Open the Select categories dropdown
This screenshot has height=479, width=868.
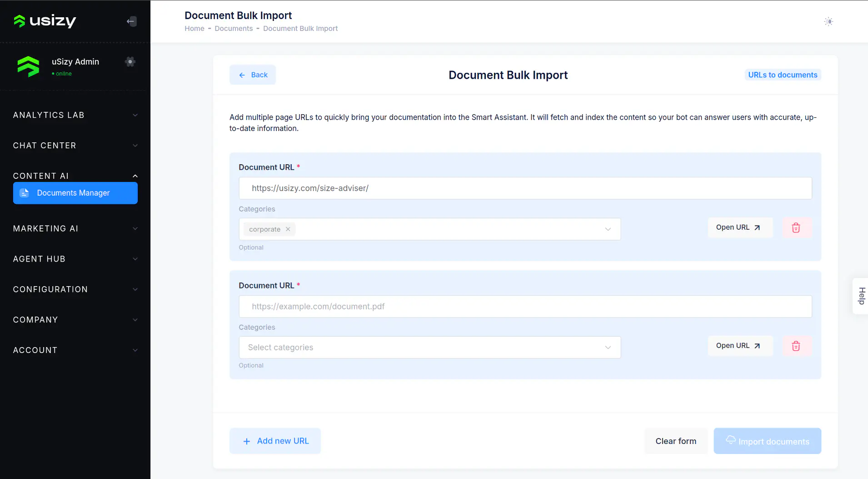(x=429, y=347)
